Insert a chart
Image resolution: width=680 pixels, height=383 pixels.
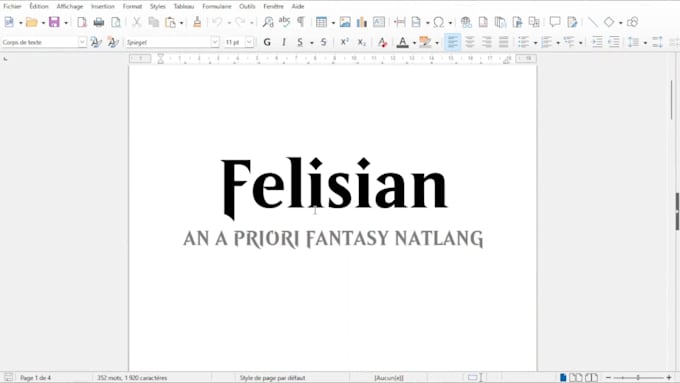[x=362, y=22]
